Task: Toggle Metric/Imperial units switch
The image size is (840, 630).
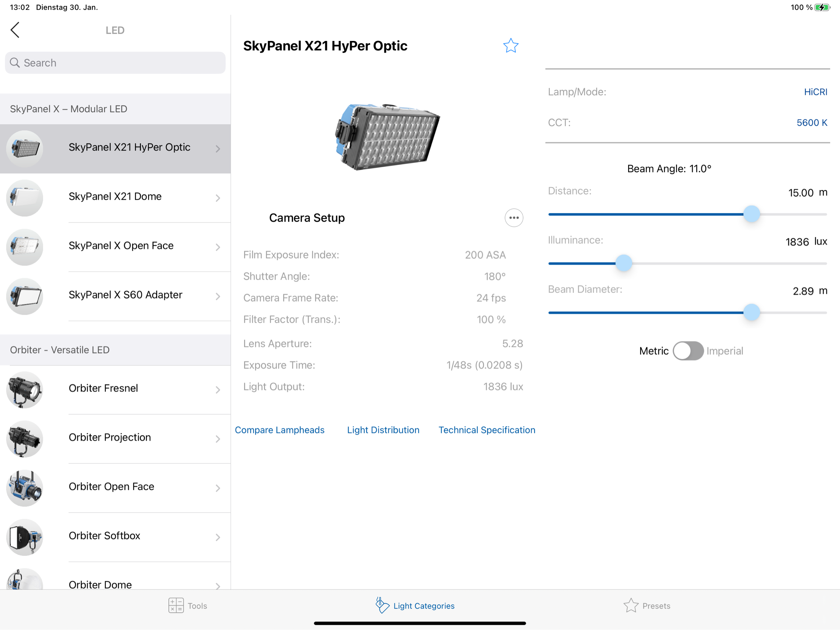Action: [x=688, y=350]
